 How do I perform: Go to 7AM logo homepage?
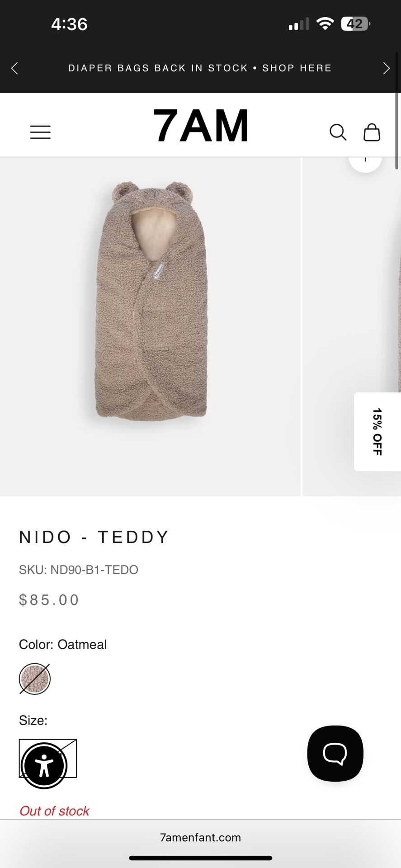coord(201,126)
